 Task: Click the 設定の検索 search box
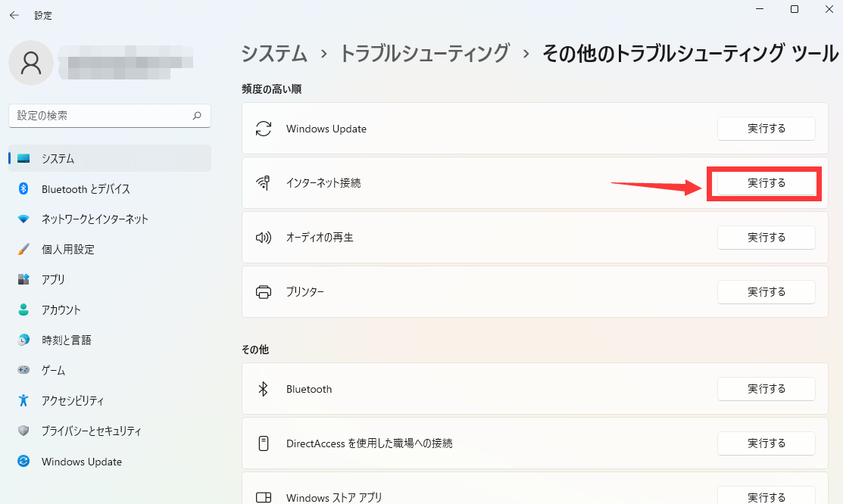(109, 116)
